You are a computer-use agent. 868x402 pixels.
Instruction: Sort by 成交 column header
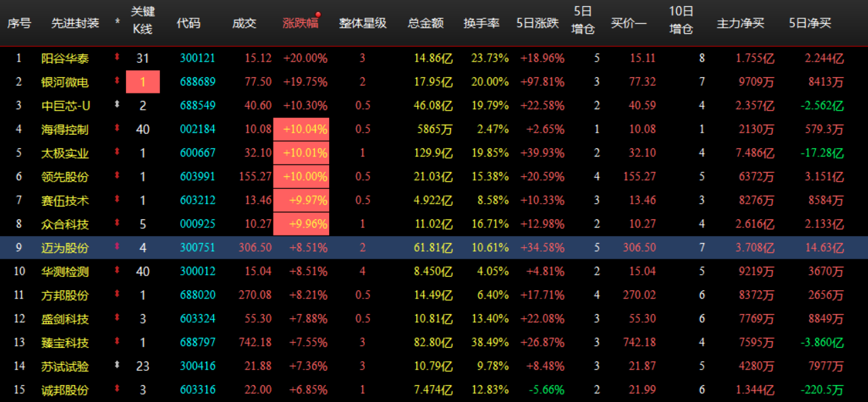244,23
